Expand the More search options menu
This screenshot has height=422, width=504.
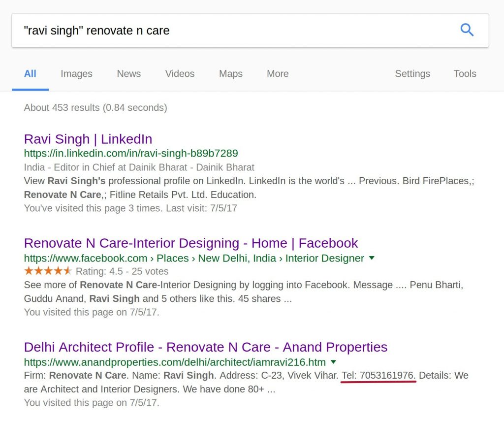pos(278,74)
